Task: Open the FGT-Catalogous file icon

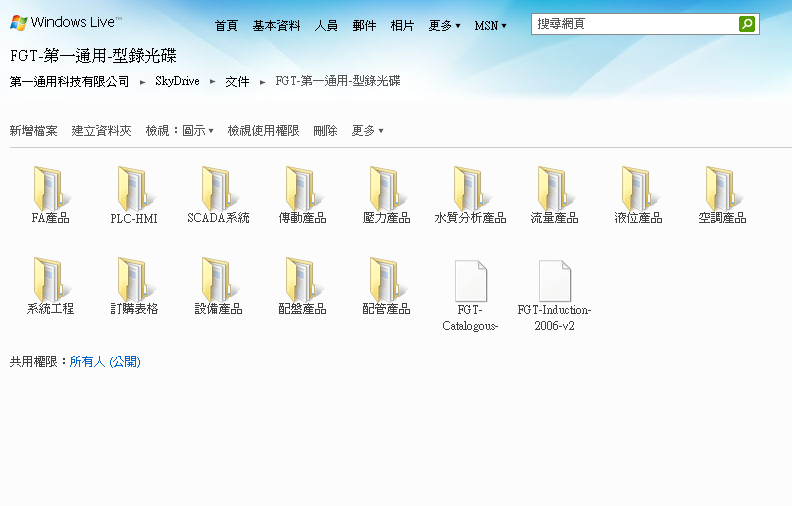Action: pyautogui.click(x=470, y=281)
